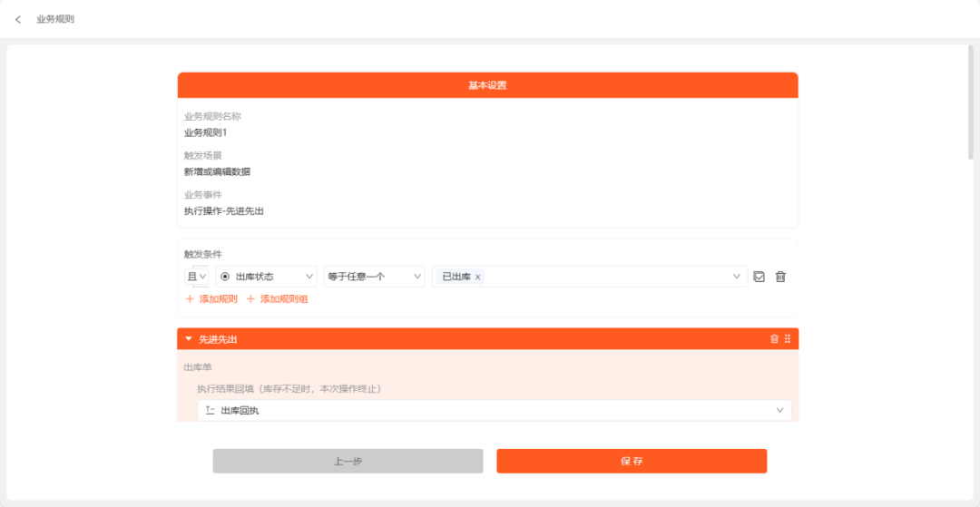The width and height of the screenshot is (980, 507).
Task: Delete the 先进先出 section via trash icon
Action: 774,339
